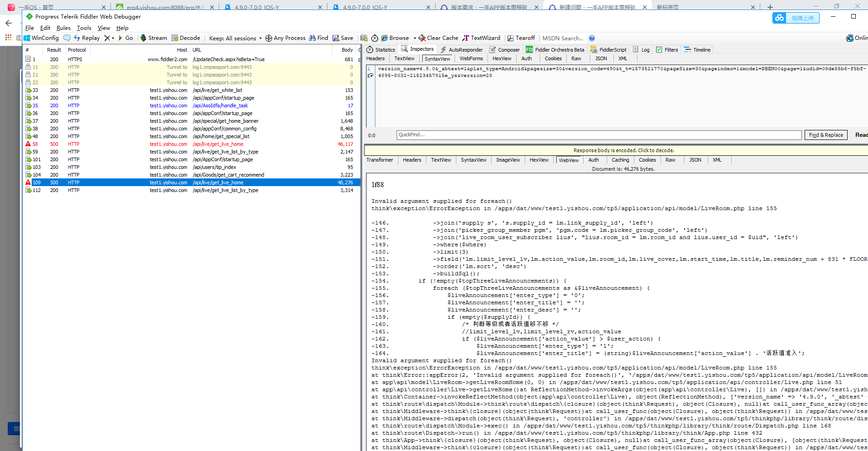Select the response ImageView tab

[x=508, y=160]
